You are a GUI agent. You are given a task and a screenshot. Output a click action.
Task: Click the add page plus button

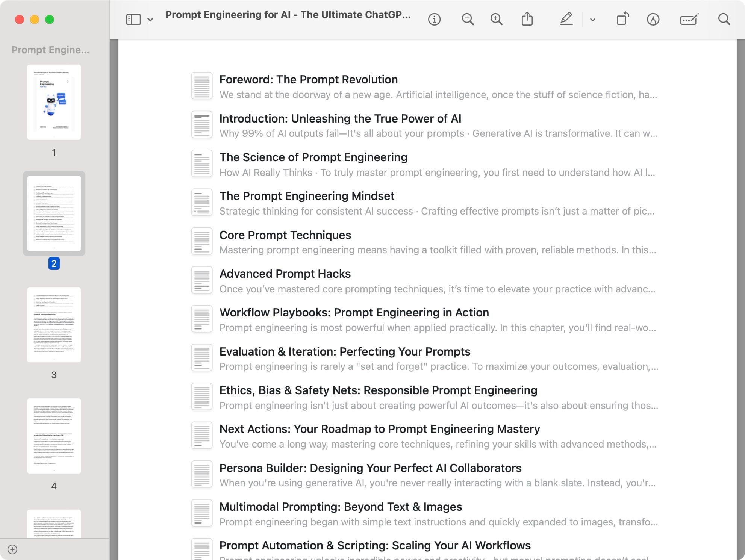pos(12,549)
